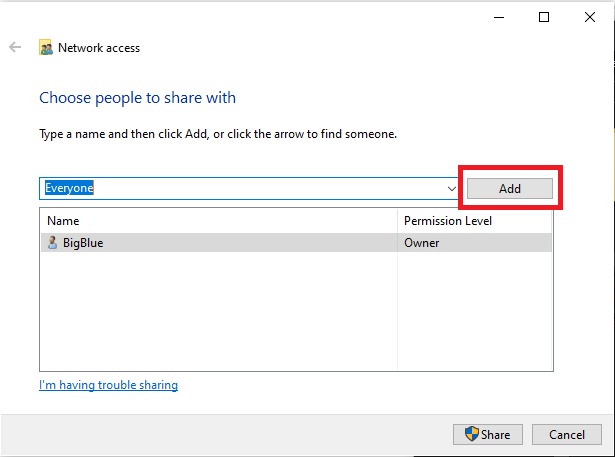Click the BigBlue user icon
The width and height of the screenshot is (615, 457).
pos(53,242)
